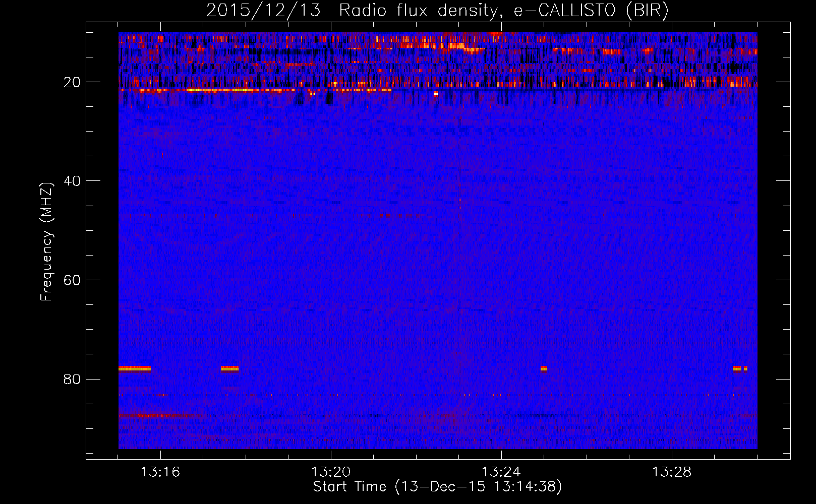Click the '80' frequency tick label
This screenshot has width=816, height=504.
pos(73,379)
